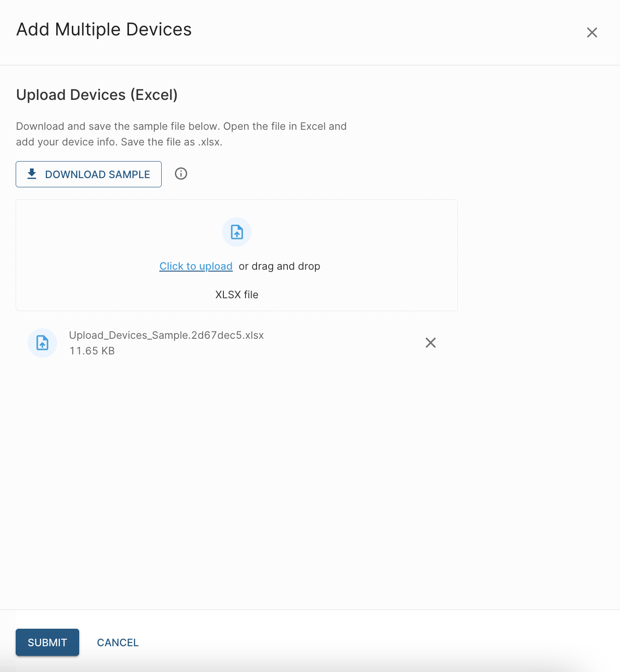Remove the uploaded Upload_Devices_Sample file
The width and height of the screenshot is (620, 672).
click(431, 342)
